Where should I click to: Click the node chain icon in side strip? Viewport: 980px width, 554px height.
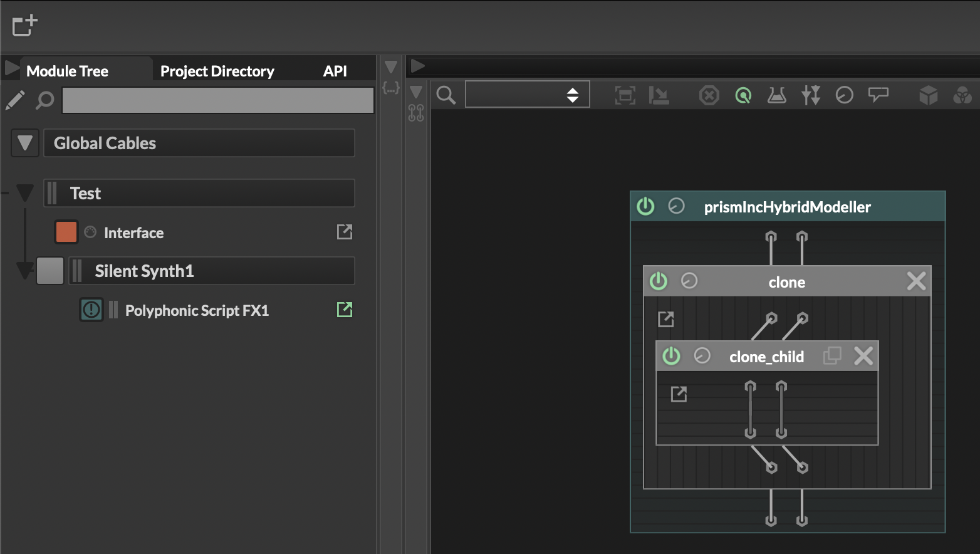(416, 113)
